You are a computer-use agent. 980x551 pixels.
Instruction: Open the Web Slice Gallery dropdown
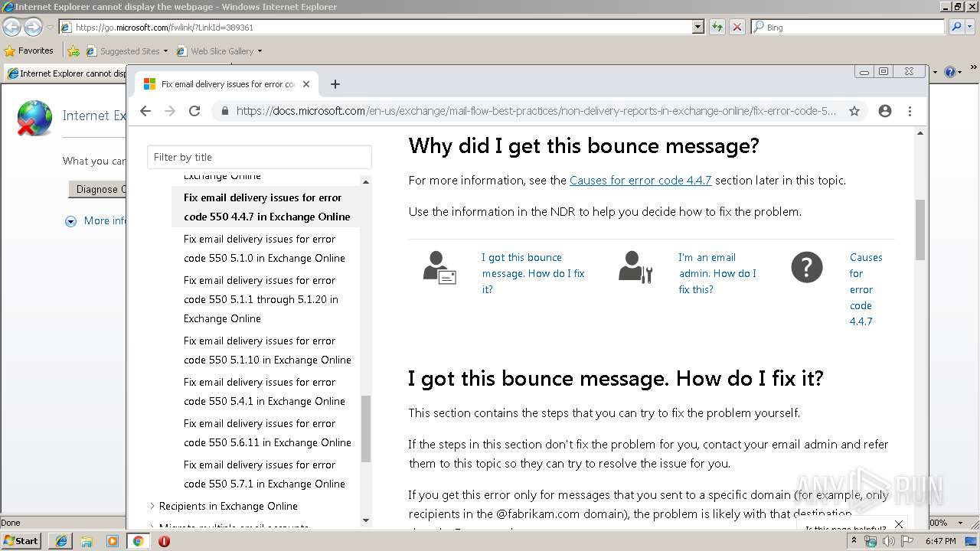(260, 51)
